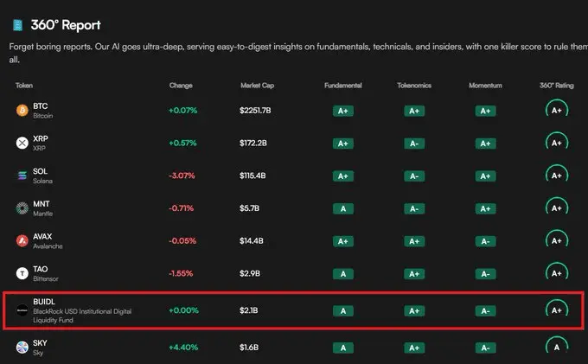The image size is (588, 364).
Task: Select TAO Tokenomics A+ grade
Action: [x=414, y=274]
